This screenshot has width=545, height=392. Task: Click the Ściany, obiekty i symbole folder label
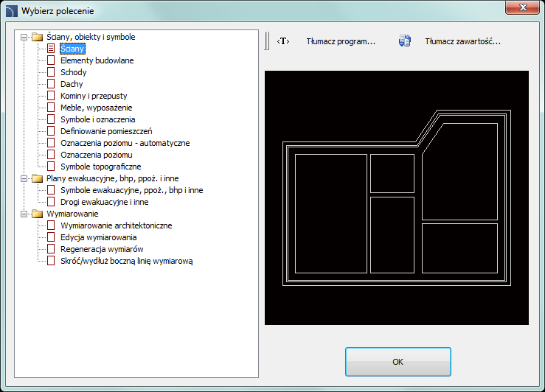[x=91, y=37]
